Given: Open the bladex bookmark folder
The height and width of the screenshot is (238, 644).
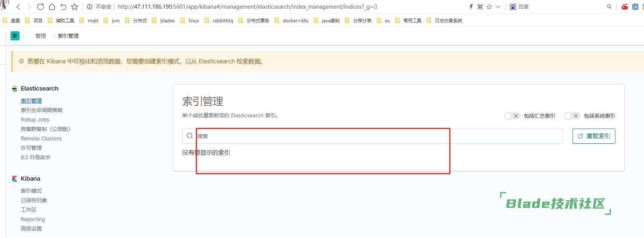Looking at the screenshot, I should pyautogui.click(x=163, y=21).
